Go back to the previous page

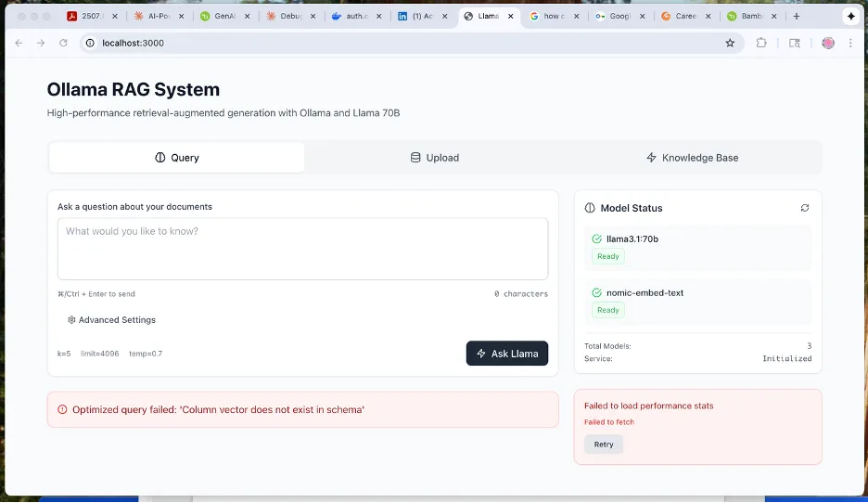[x=19, y=43]
